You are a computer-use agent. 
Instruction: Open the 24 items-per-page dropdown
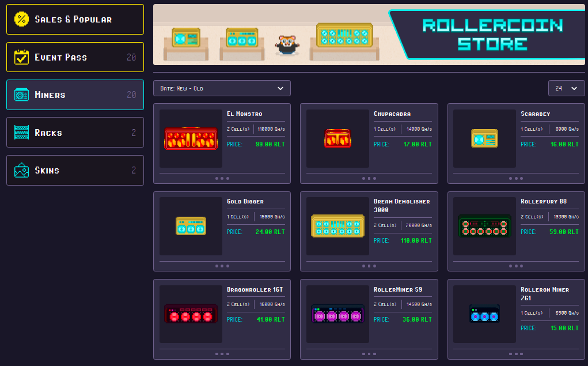point(566,88)
